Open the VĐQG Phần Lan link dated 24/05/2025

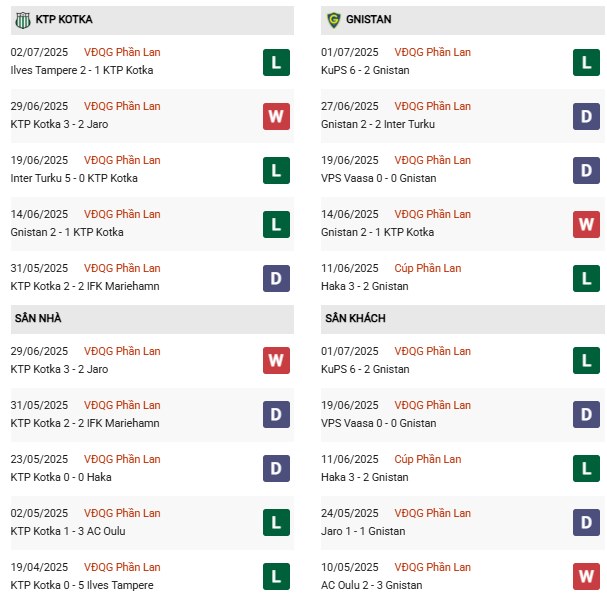click(432, 513)
